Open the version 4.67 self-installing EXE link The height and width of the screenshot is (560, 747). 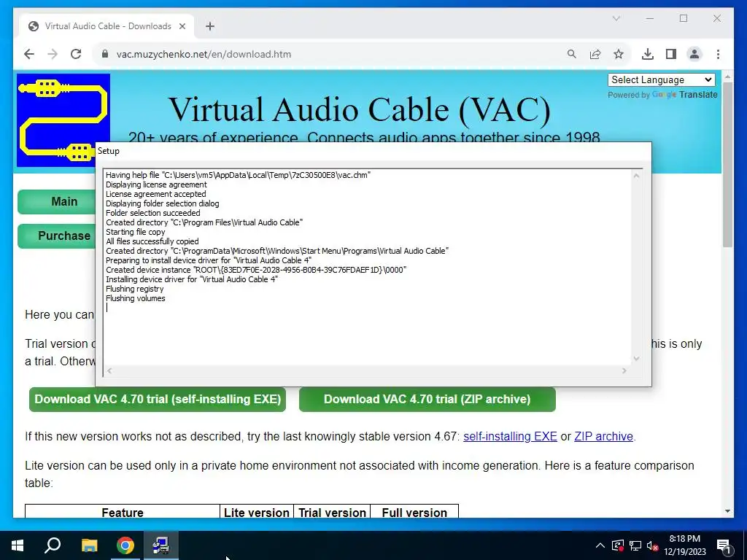[510, 436]
